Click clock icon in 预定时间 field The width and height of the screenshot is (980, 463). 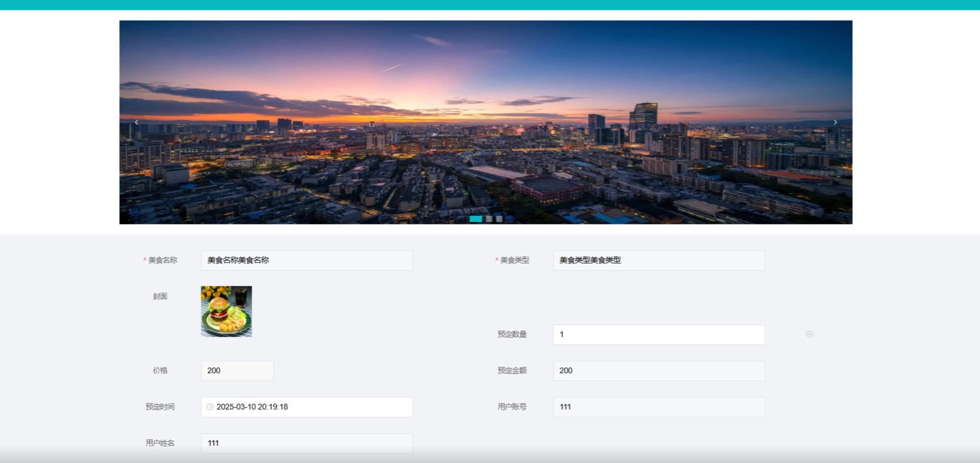[210, 407]
